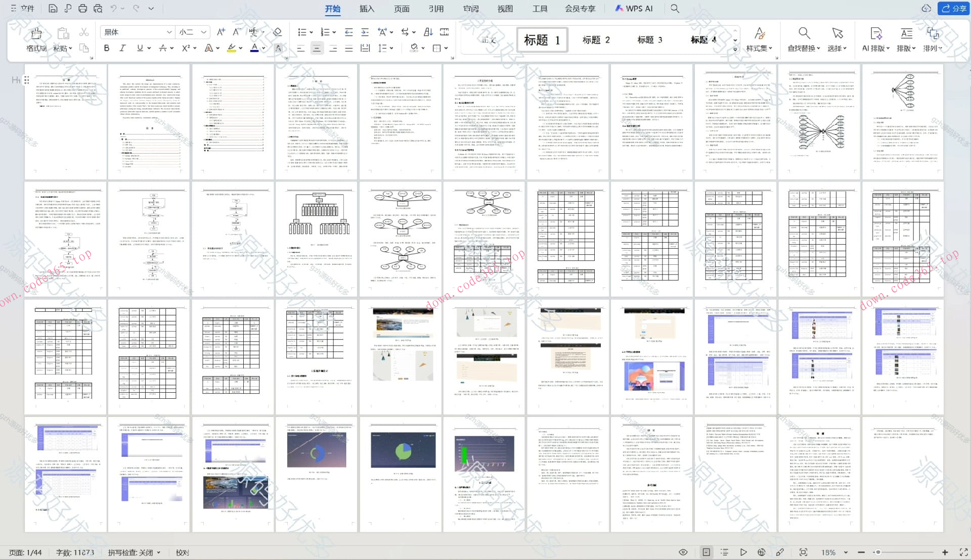971x560 pixels.
Task: Toggle italic formatting
Action: coord(122,48)
